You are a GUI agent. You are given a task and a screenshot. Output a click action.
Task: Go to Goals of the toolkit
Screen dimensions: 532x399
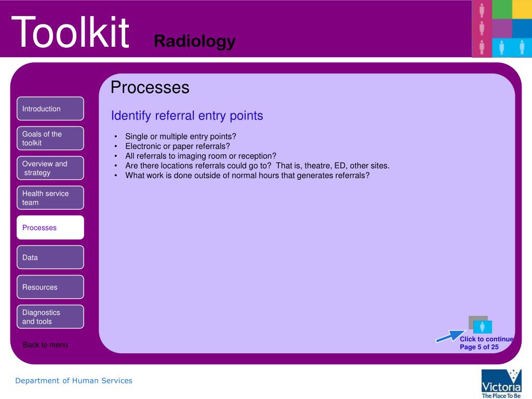50,138
